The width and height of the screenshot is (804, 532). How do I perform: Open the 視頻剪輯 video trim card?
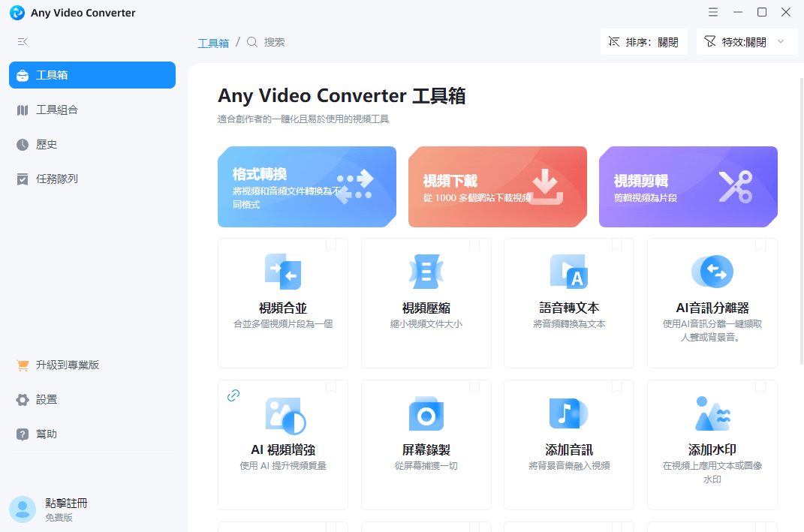pos(688,187)
